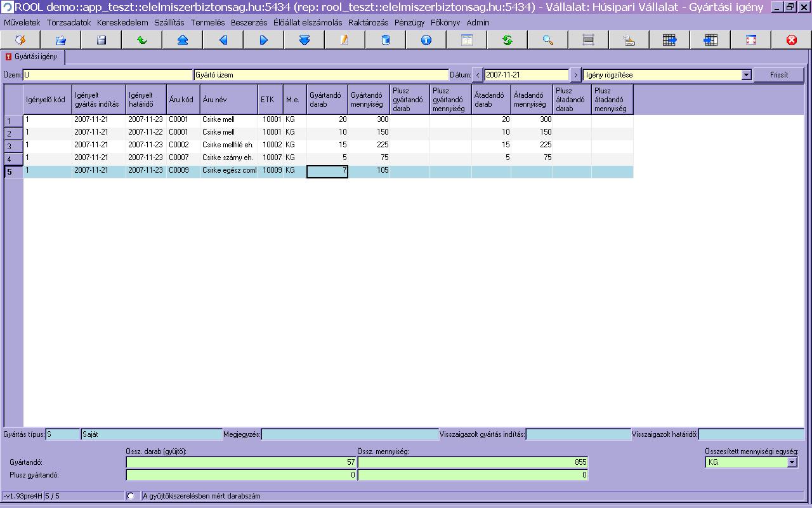Click the magnifier search icon
This screenshot has width=812, height=508.
[547, 40]
